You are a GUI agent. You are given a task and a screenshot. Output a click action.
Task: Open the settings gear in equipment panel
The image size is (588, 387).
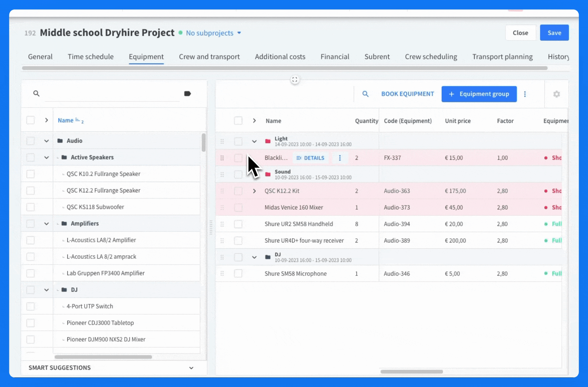(x=556, y=94)
